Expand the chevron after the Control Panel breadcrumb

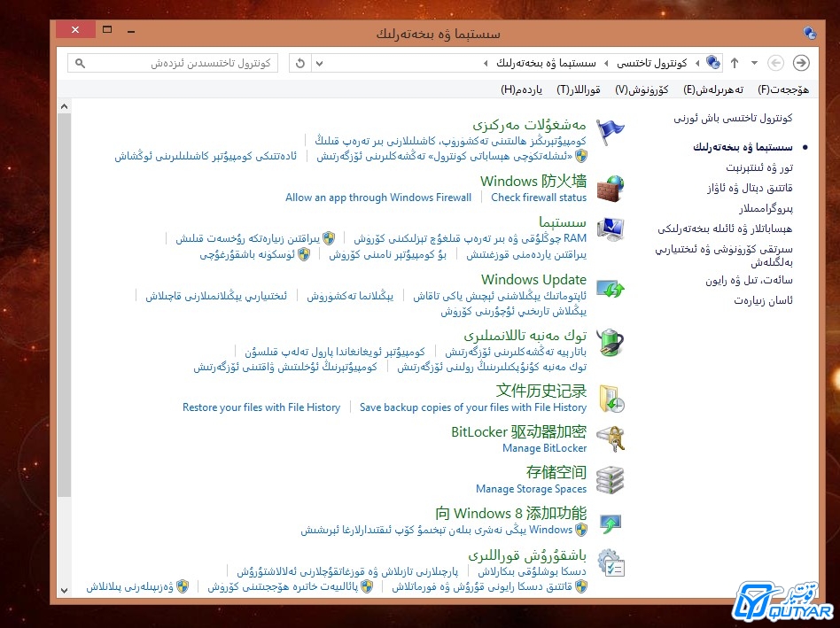[x=606, y=63]
